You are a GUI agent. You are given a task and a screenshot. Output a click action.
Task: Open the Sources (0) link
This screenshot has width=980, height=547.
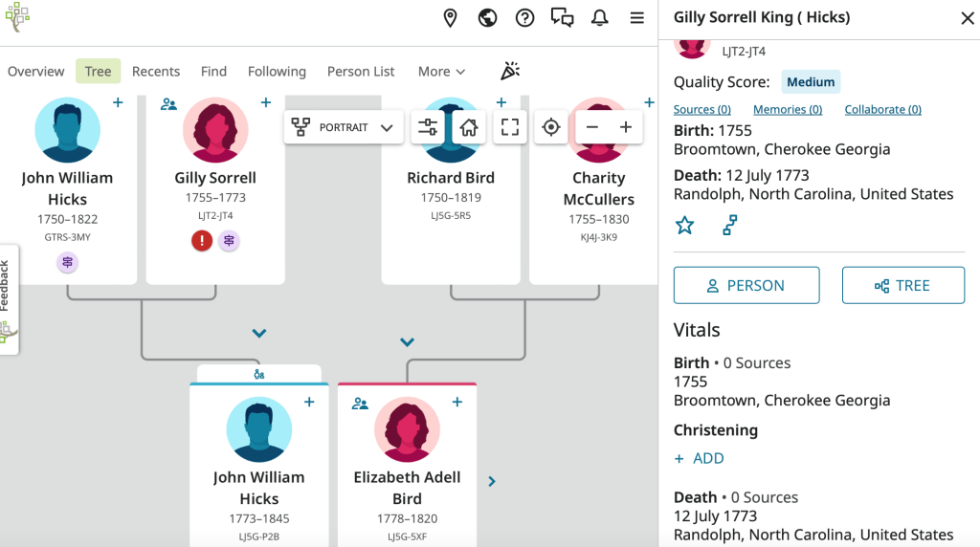click(702, 110)
